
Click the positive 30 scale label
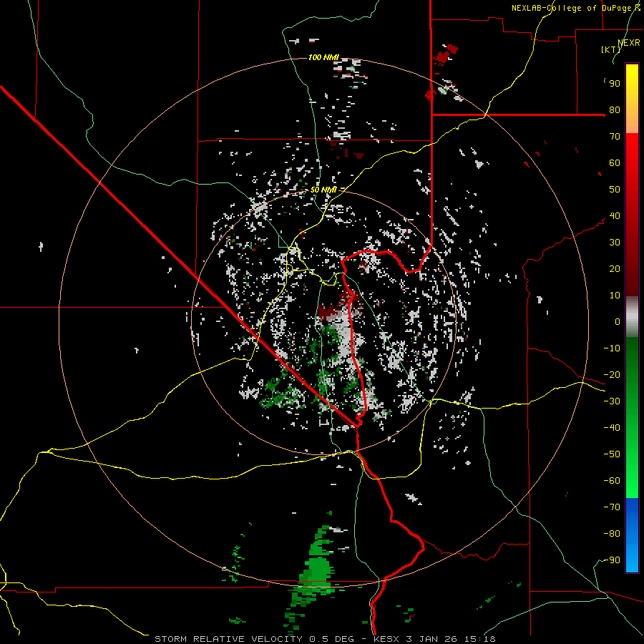[615, 243]
